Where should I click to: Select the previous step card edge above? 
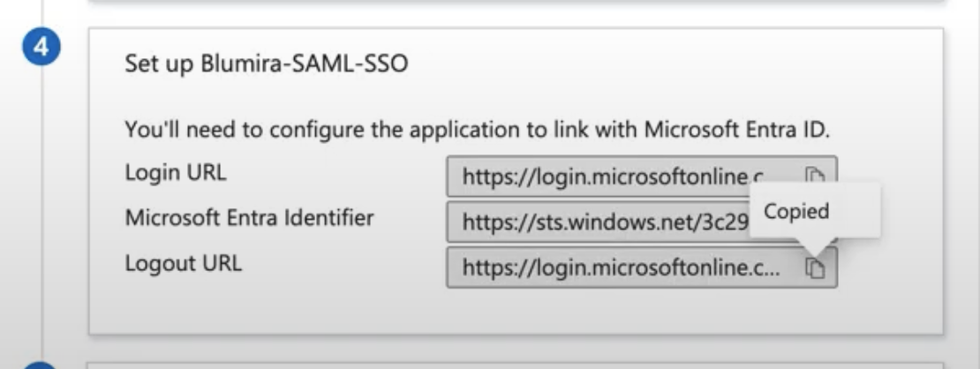coord(515,2)
